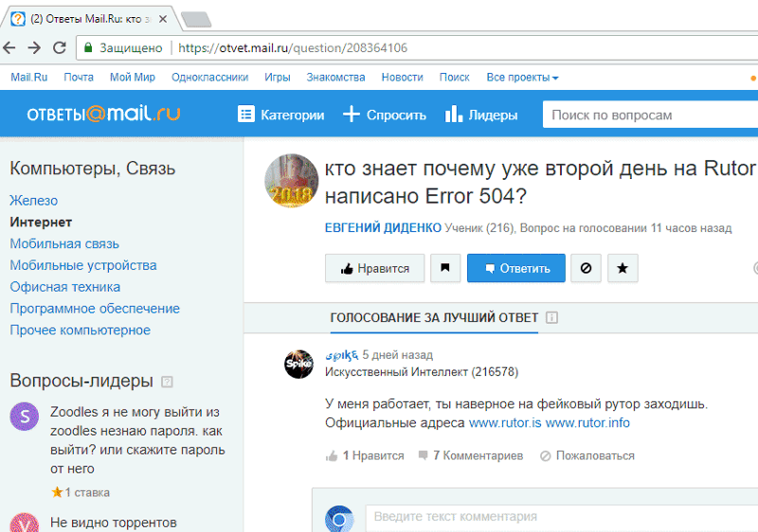Image resolution: width=758 pixels, height=532 pixels.
Task: Click the star favorite button
Action: pyautogui.click(x=623, y=268)
